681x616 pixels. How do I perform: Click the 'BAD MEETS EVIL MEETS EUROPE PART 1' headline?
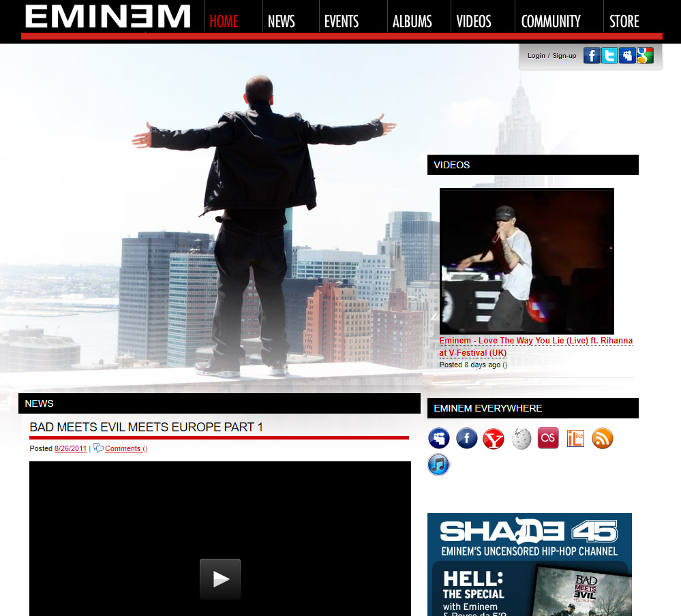click(147, 427)
